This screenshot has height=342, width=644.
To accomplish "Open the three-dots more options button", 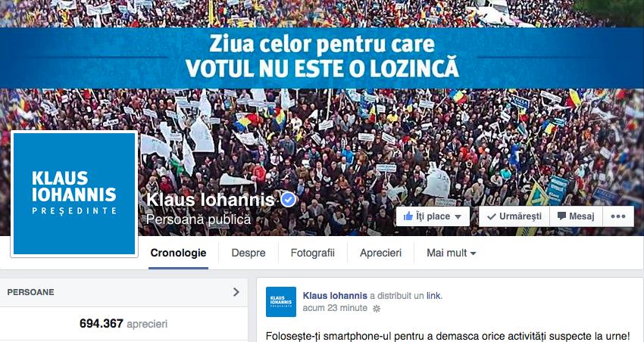I will coord(618,216).
